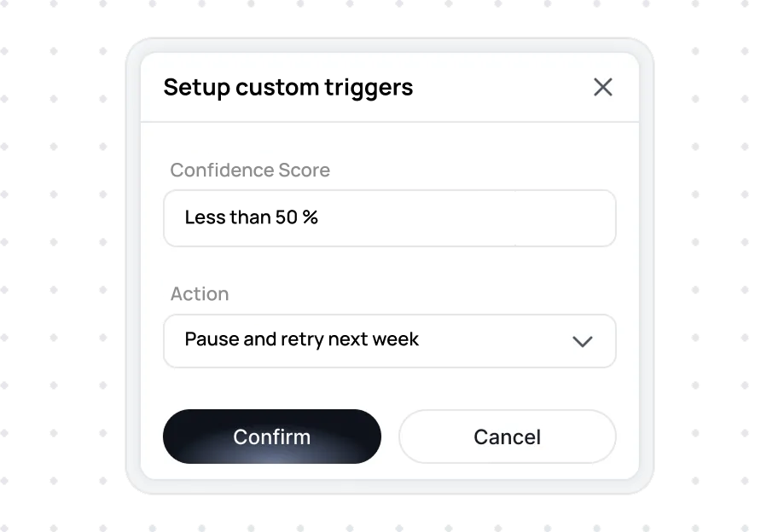The image size is (778, 532).
Task: Focus the Confidence Score input field
Action: tap(390, 218)
